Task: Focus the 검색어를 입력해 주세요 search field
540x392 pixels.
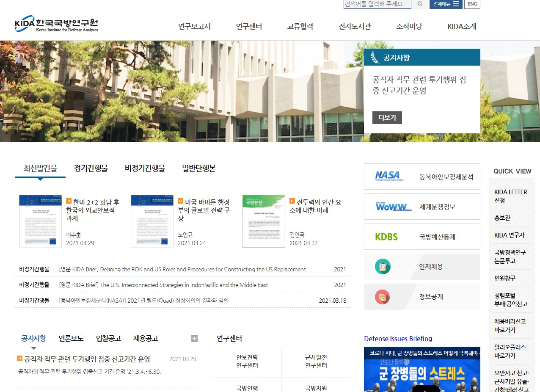Action: point(377,4)
